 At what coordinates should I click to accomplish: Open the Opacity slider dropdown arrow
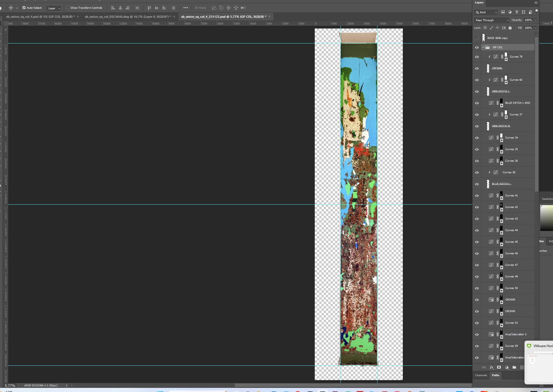[535, 20]
